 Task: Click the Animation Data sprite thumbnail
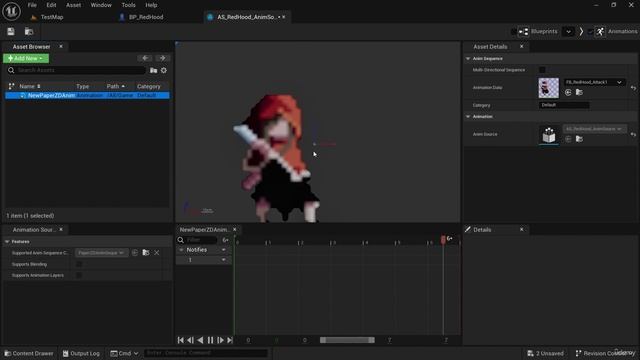pos(549,88)
